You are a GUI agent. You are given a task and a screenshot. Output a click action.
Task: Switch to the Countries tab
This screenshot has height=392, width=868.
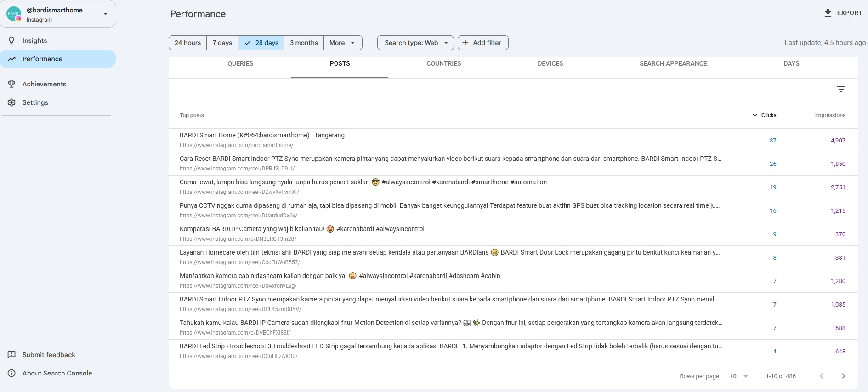pyautogui.click(x=444, y=63)
